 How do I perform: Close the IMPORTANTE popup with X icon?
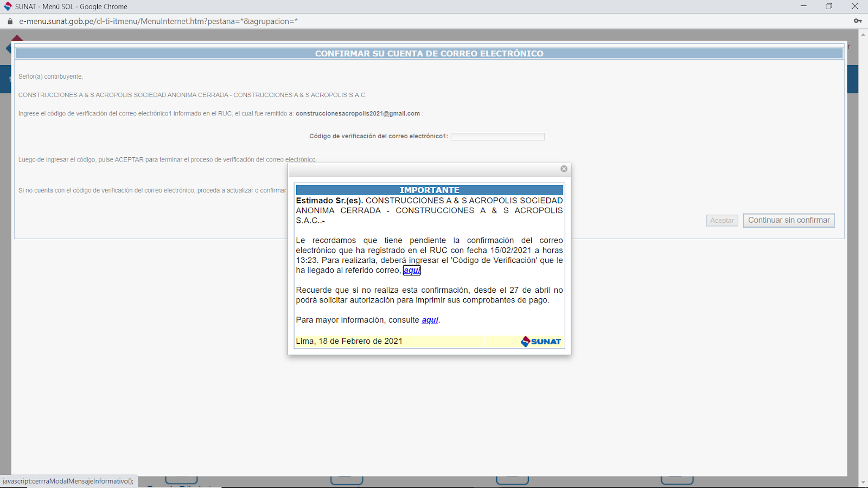tap(564, 169)
